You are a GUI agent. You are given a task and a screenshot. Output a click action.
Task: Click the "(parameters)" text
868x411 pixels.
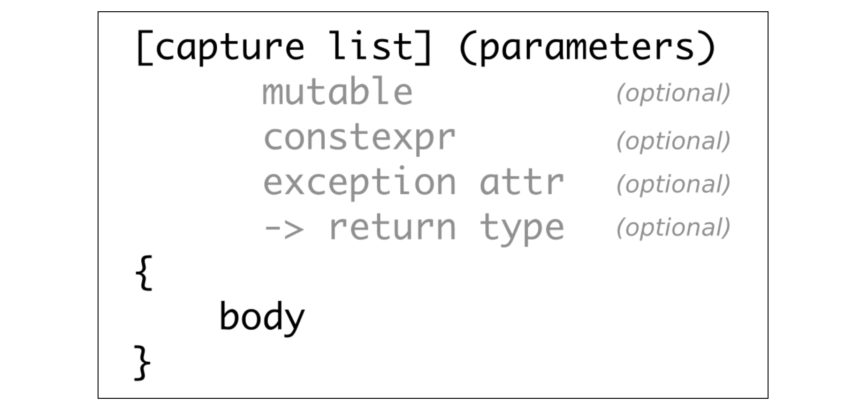point(587,47)
